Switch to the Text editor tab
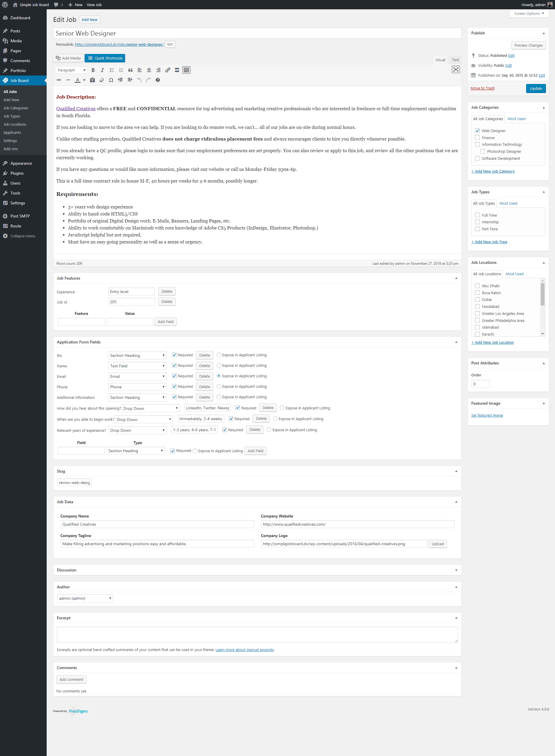The width and height of the screenshot is (555, 756). (x=455, y=60)
